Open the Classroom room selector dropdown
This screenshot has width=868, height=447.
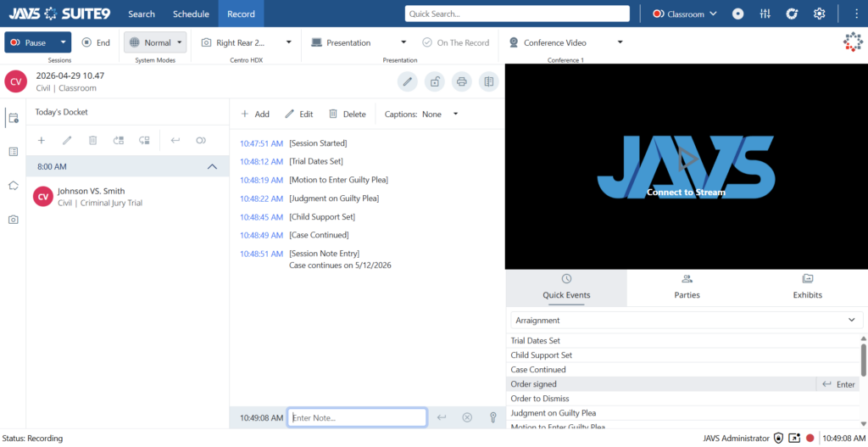(685, 14)
